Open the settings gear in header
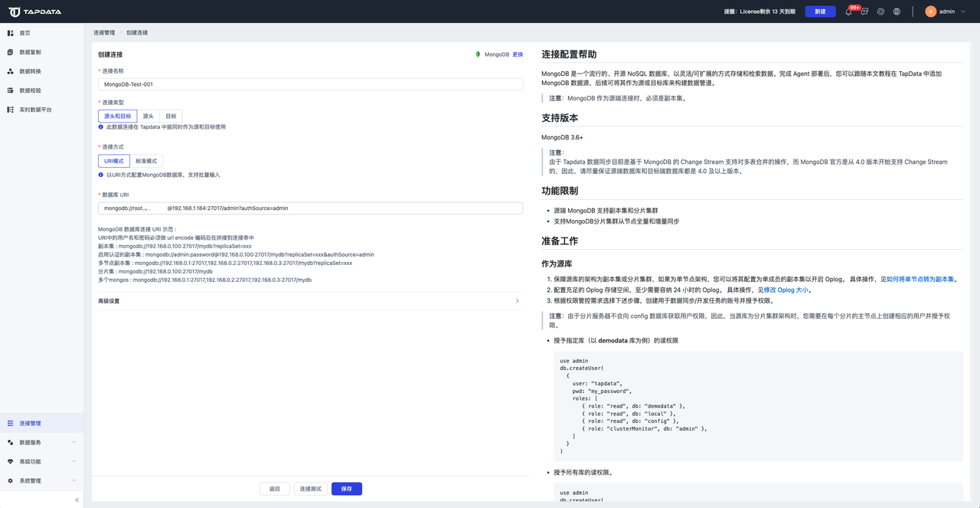980x508 pixels. [880, 11]
